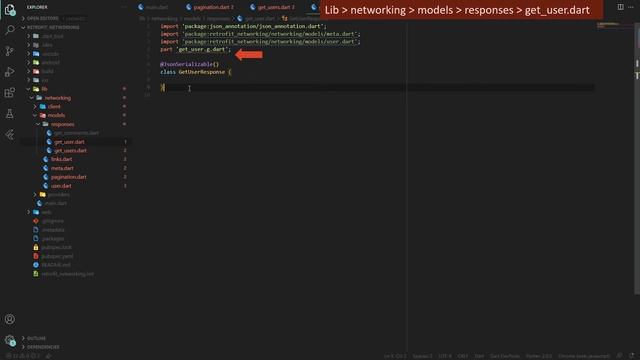Screen dimensions: 640x360
Task: Expand the client folder
Action: pyautogui.click(x=54, y=107)
